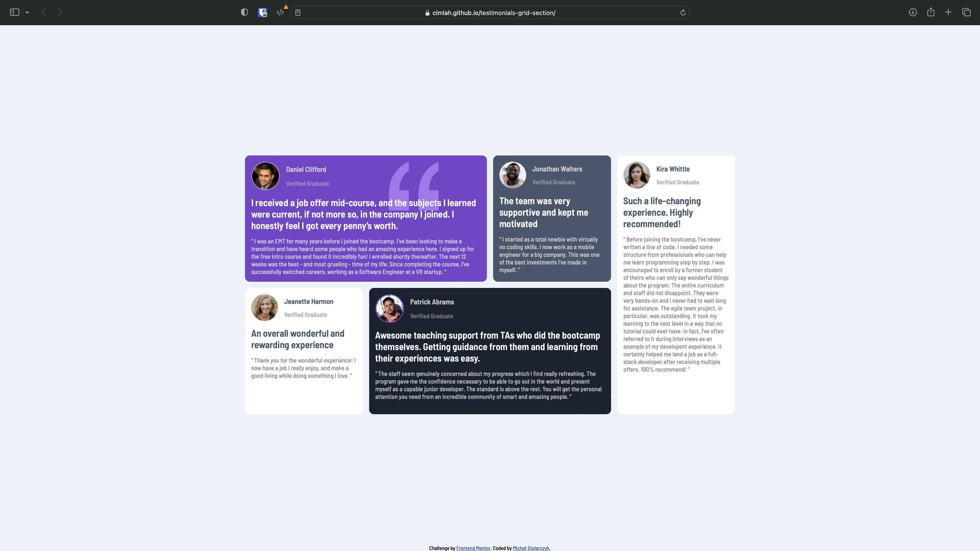
Task: Reload the page with refresh icon
Action: pos(683,12)
